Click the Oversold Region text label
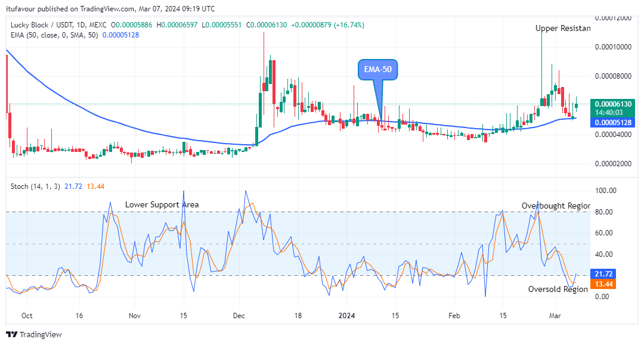This screenshot has width=644, height=345. (x=558, y=289)
